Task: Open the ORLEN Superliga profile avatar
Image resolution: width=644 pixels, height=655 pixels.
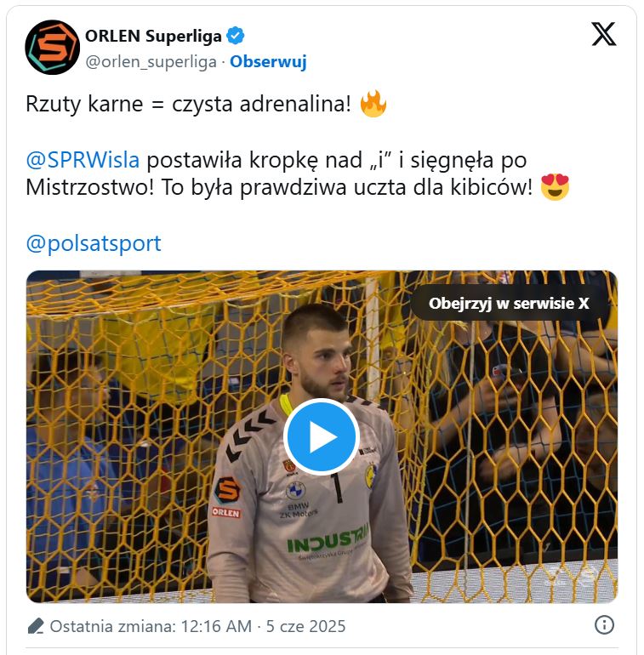Action: point(52,47)
